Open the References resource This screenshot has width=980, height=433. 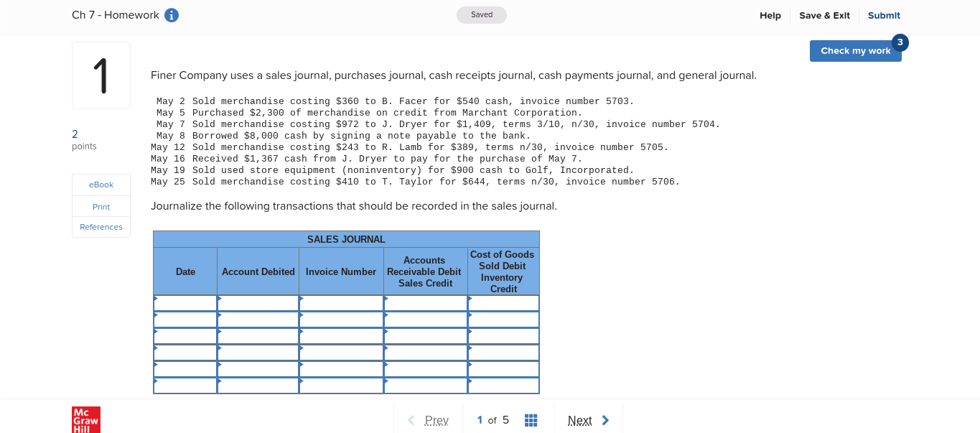coord(101,227)
